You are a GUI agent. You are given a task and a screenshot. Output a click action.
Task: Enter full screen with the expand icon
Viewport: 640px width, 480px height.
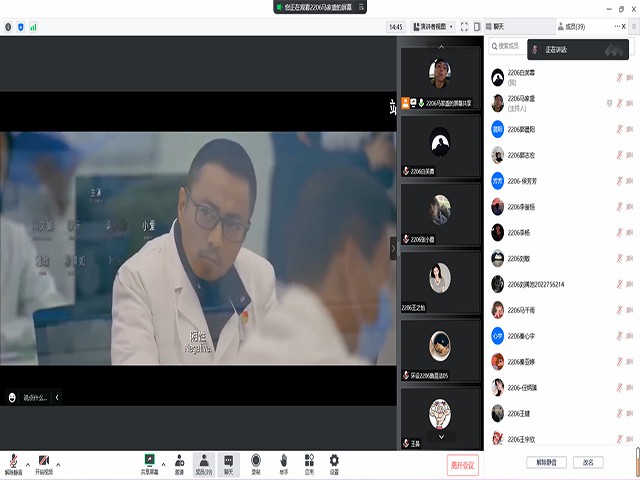[464, 27]
